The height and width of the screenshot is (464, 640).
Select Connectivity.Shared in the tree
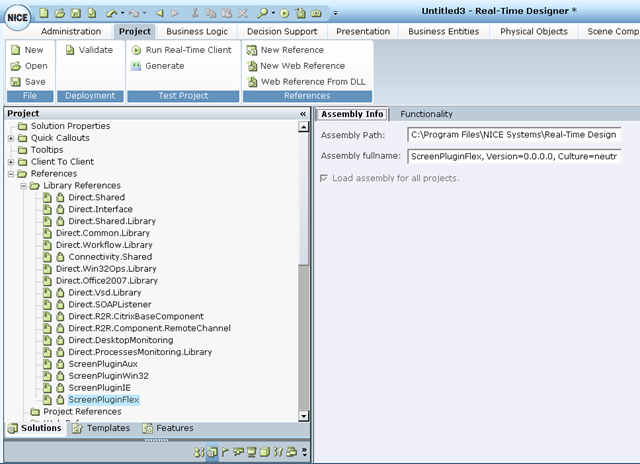(x=110, y=257)
